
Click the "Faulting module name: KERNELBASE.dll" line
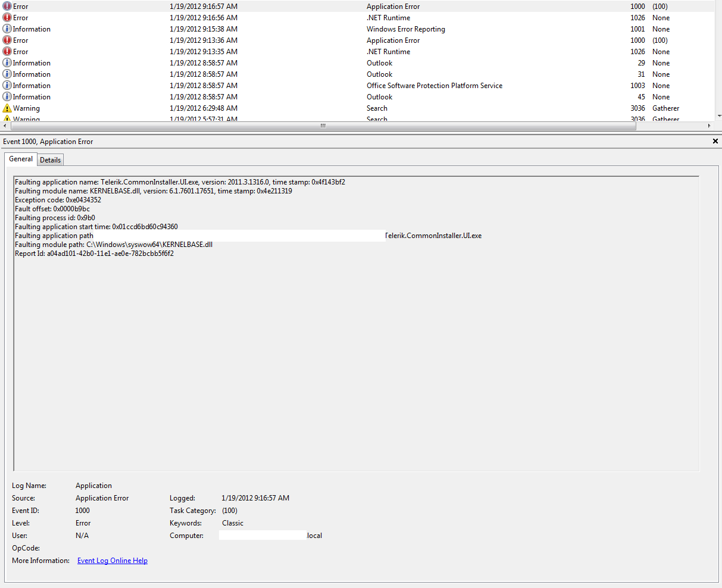(x=154, y=191)
